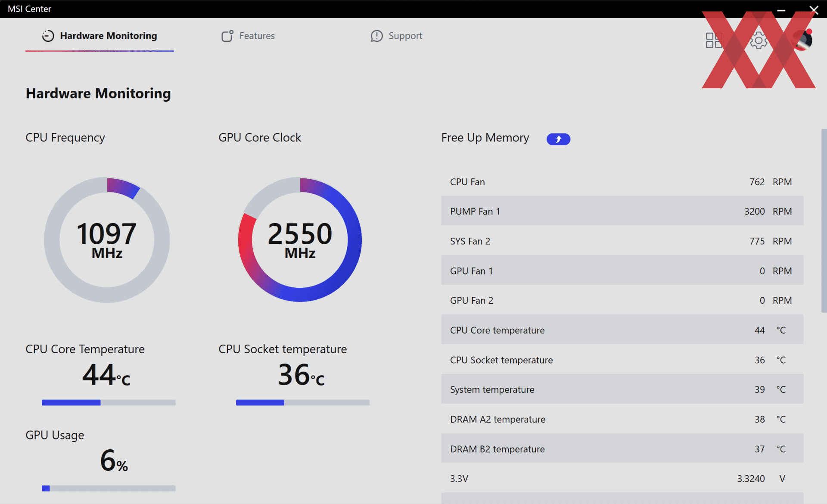Image resolution: width=827 pixels, height=504 pixels.
Task: Click the Features tab icon
Action: point(227,36)
